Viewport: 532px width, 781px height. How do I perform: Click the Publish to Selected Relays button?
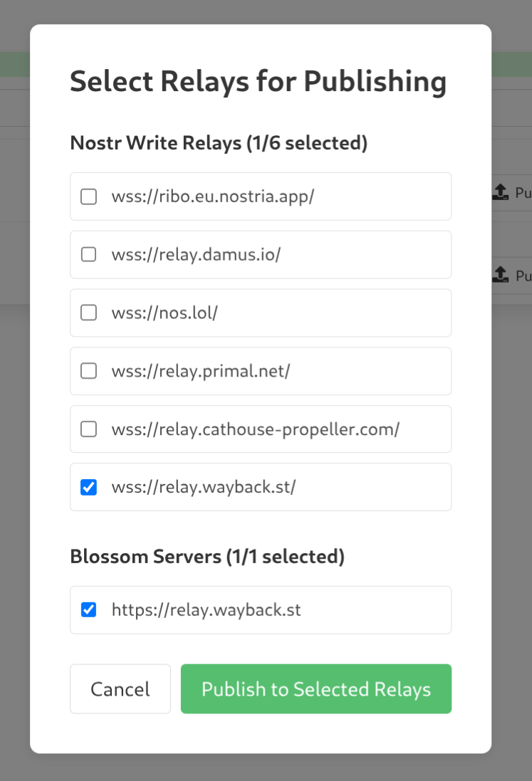316,689
